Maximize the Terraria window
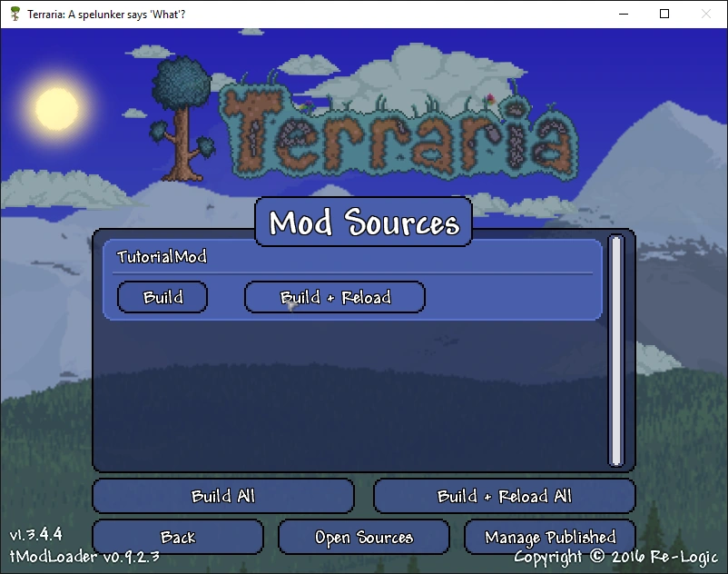The width and height of the screenshot is (728, 574). (x=664, y=14)
